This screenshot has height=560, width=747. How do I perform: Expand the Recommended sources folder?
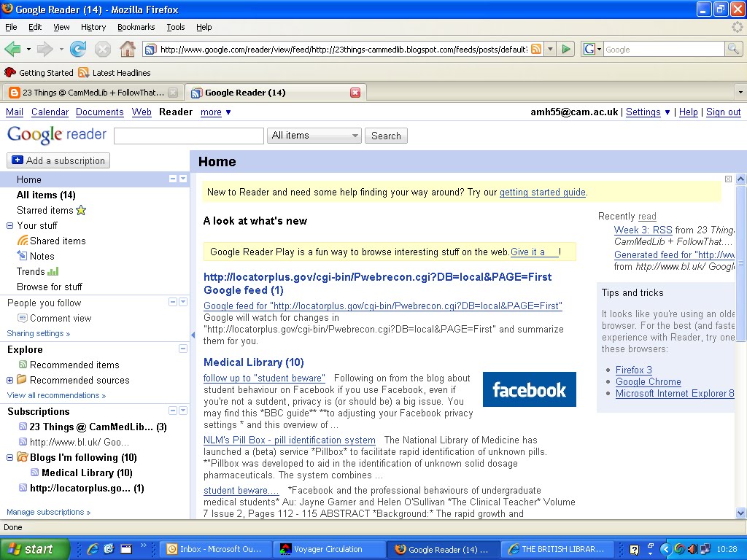[9, 380]
